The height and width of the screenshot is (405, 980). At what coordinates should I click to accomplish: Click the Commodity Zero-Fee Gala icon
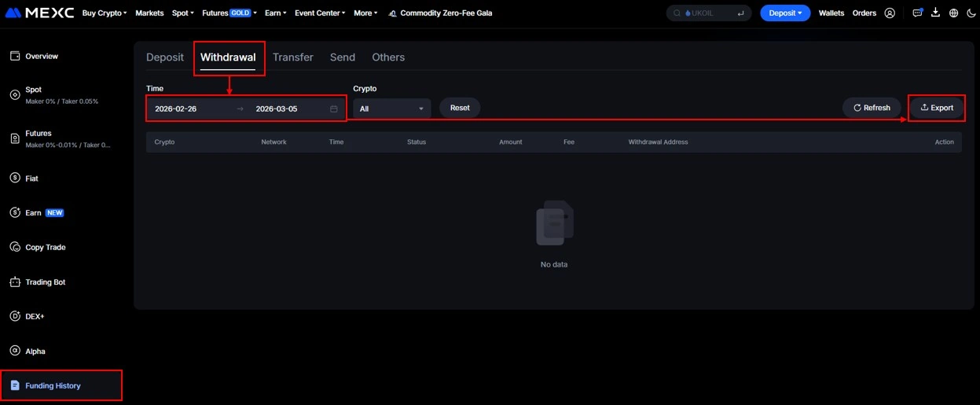click(x=392, y=13)
